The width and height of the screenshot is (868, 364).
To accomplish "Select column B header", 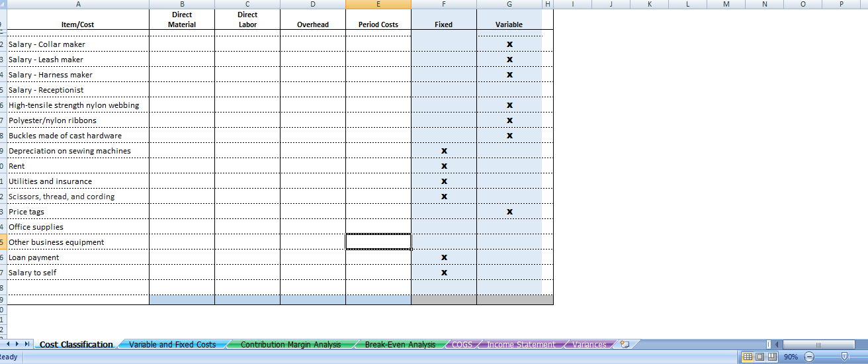I will pos(182,4).
